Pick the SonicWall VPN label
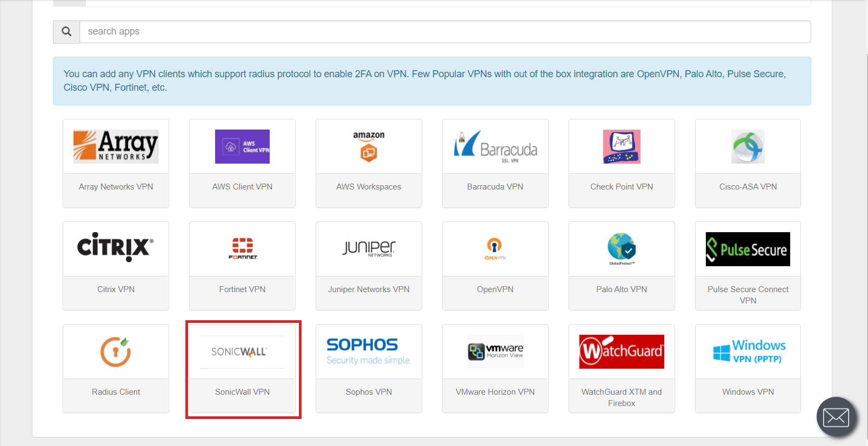 tap(242, 392)
